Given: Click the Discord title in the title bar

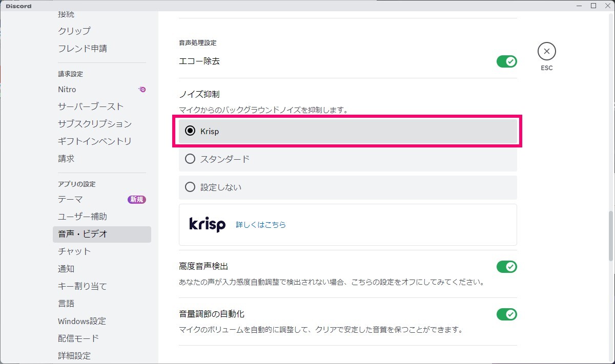Looking at the screenshot, I should point(18,6).
